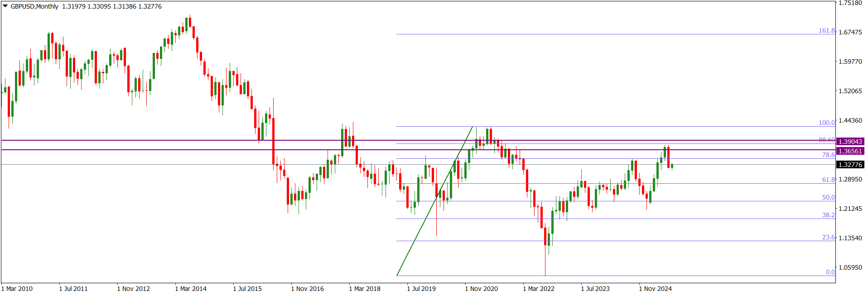Click the 78.6 Fibonacci level label

point(828,155)
